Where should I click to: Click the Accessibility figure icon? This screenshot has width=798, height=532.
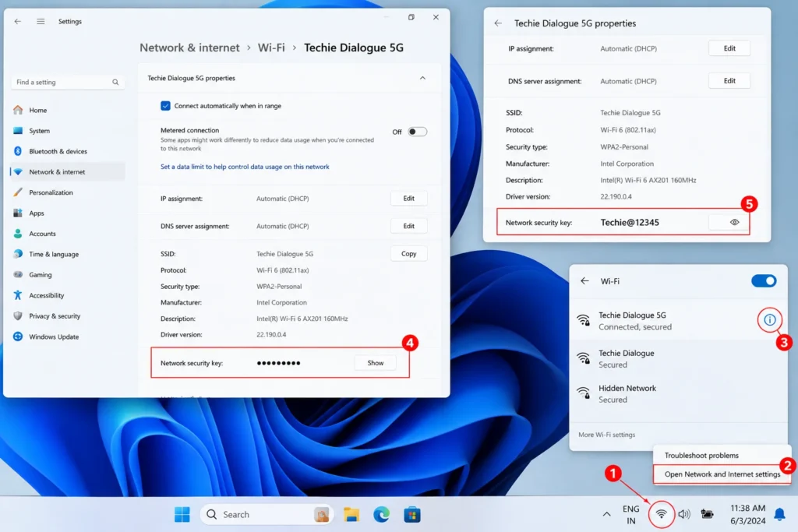pyautogui.click(x=18, y=295)
